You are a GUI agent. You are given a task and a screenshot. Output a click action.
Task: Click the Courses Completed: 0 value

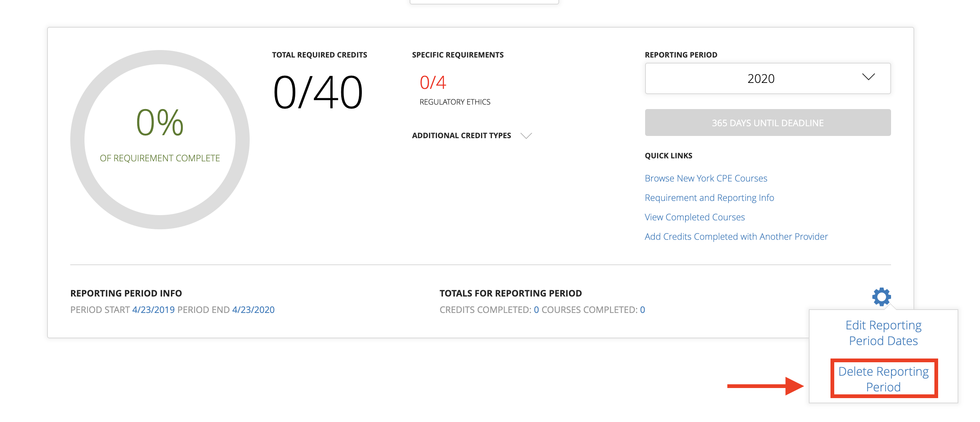pyautogui.click(x=642, y=310)
